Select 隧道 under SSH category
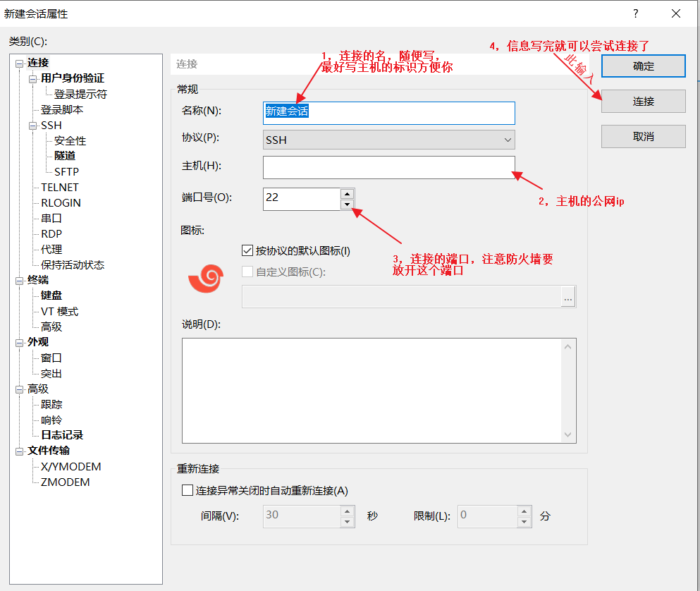Image resolution: width=700 pixels, height=591 pixels. (65, 156)
